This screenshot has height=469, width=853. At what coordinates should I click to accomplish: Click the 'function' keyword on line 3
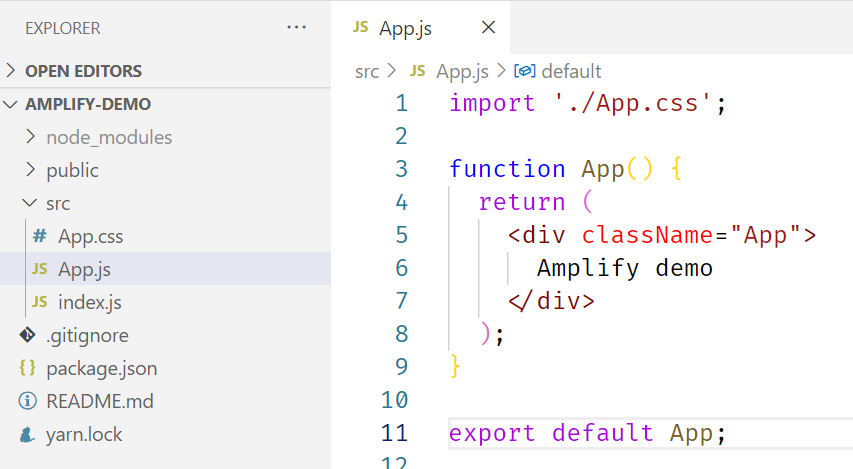coord(507,169)
